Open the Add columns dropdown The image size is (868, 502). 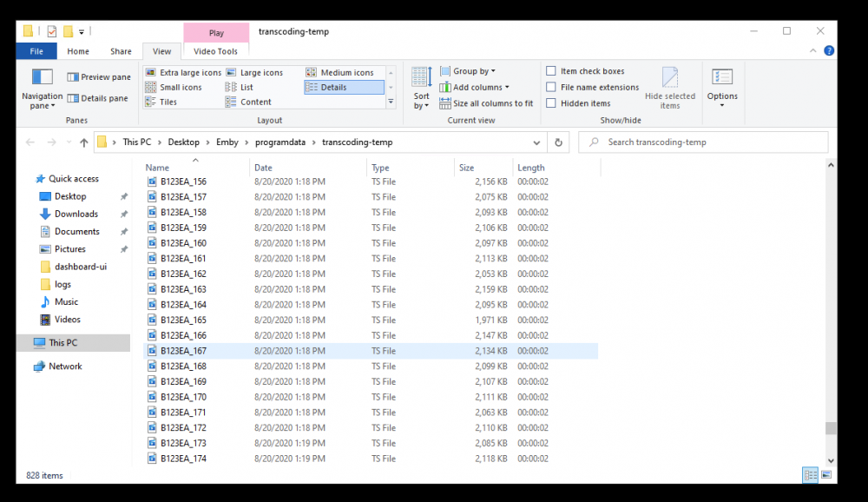477,87
